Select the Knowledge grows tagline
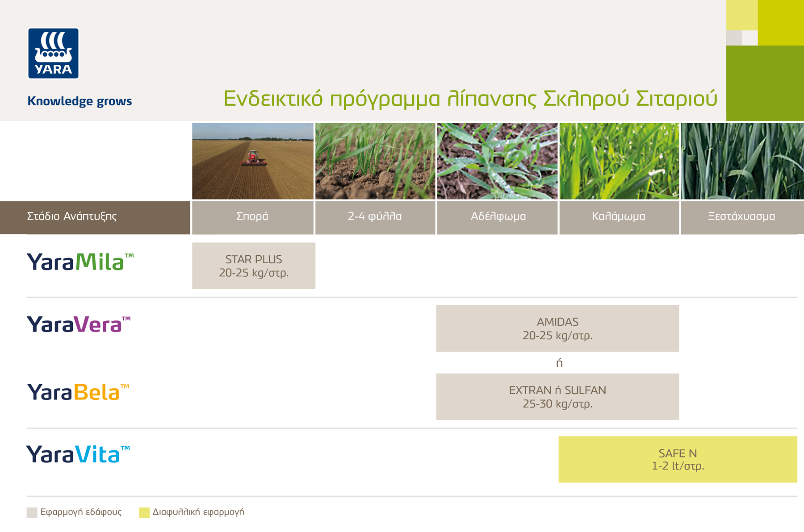The image size is (804, 532). pos(80,101)
